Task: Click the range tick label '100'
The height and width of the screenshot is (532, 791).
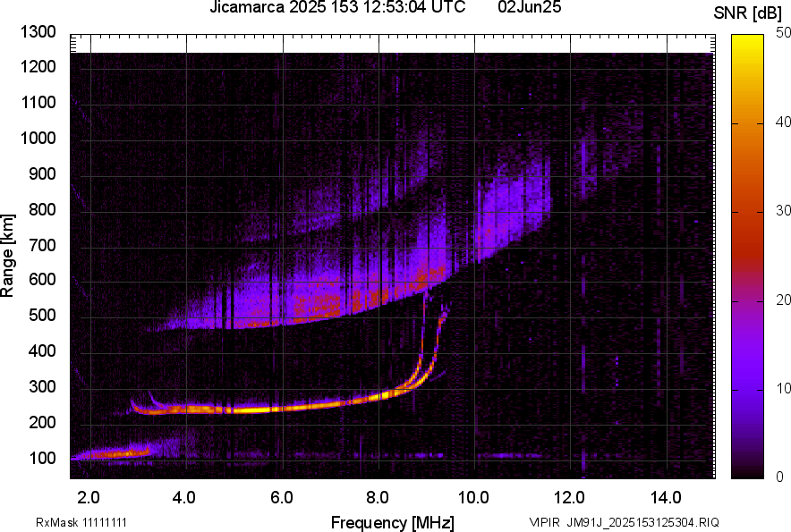Action: click(42, 458)
